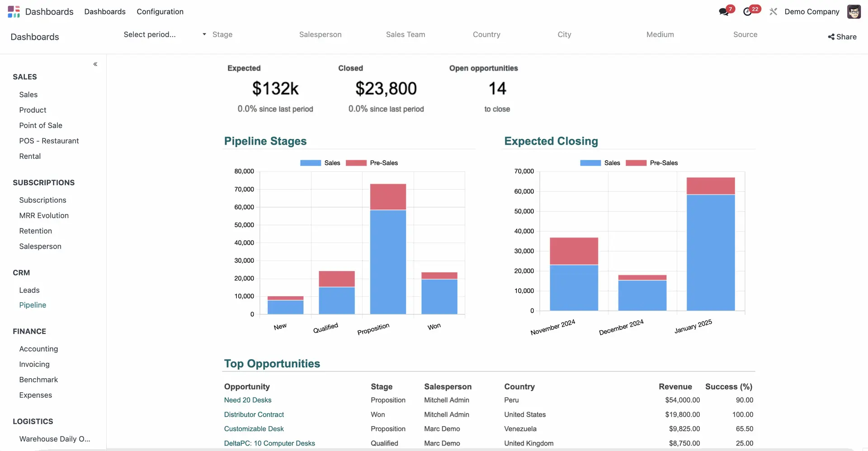Click the Share button
Viewport: 868px width, 451px height.
click(842, 37)
